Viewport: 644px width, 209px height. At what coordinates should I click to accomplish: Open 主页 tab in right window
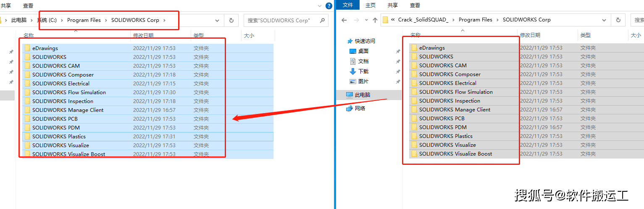coord(371,5)
